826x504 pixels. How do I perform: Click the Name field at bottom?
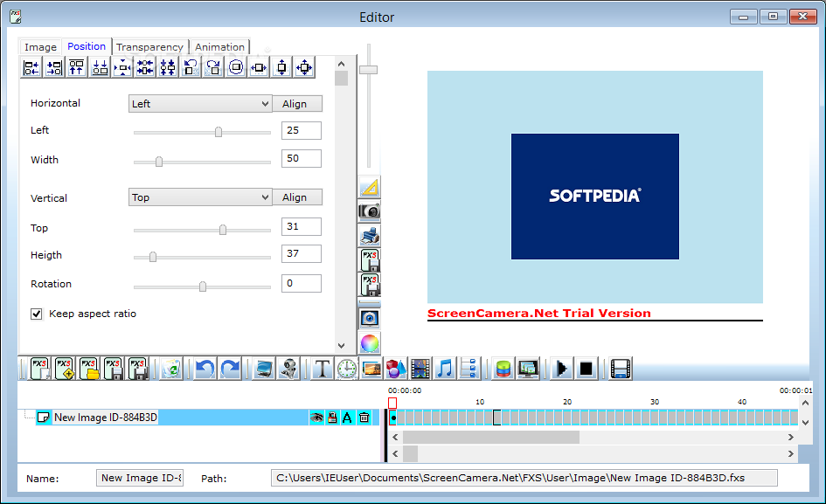tap(140, 478)
